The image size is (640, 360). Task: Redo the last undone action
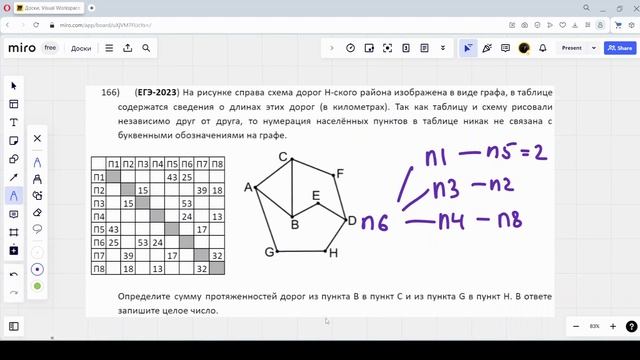point(13,292)
